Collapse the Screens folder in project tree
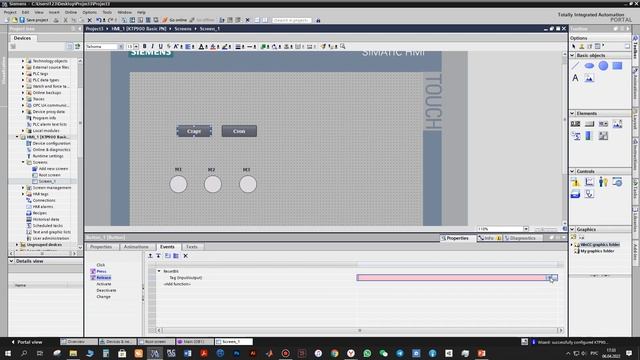640x360 pixels. click(x=23, y=162)
